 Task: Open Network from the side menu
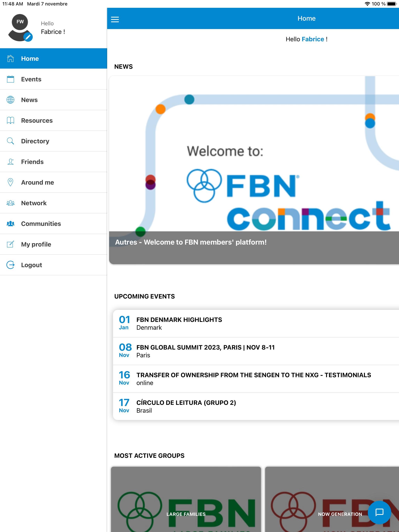[53, 203]
